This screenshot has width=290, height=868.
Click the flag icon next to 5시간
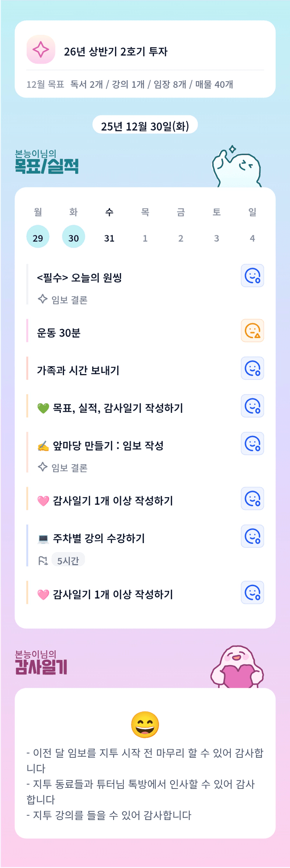pyautogui.click(x=43, y=561)
